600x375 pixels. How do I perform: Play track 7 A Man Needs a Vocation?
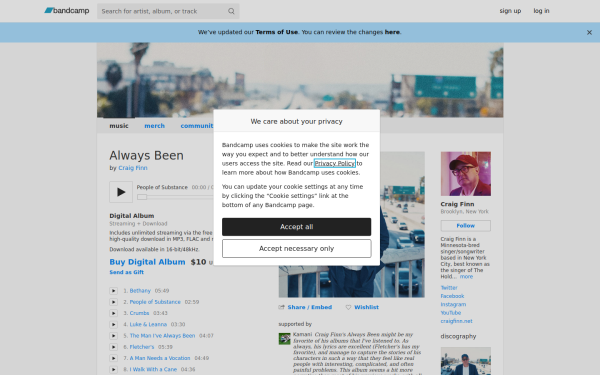coord(113,358)
